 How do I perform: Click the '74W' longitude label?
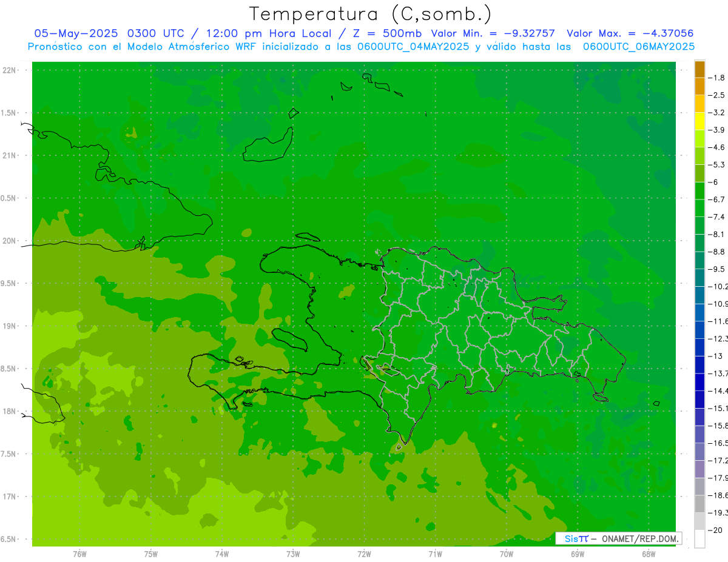tap(222, 554)
